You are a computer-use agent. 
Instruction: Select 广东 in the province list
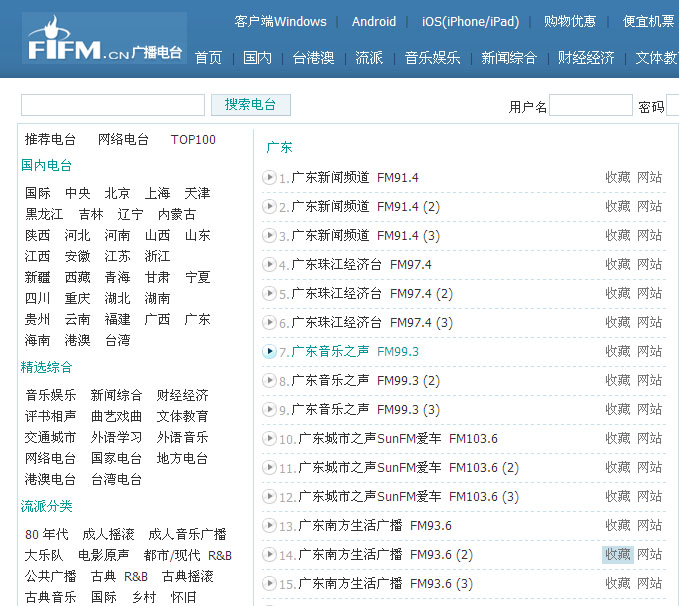click(x=197, y=320)
